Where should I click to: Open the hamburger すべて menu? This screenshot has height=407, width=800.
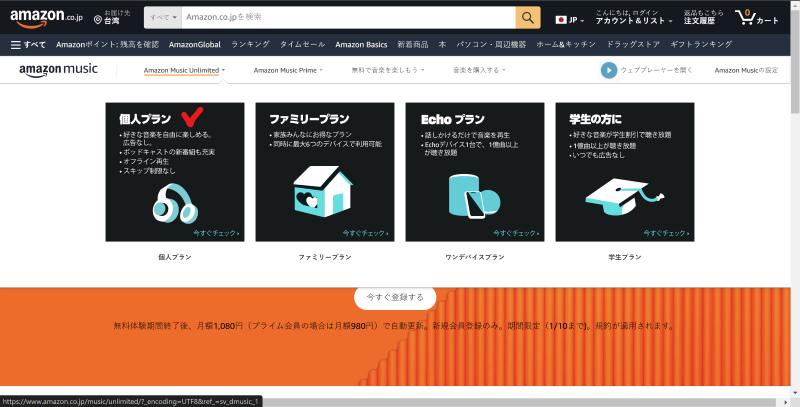coord(28,45)
